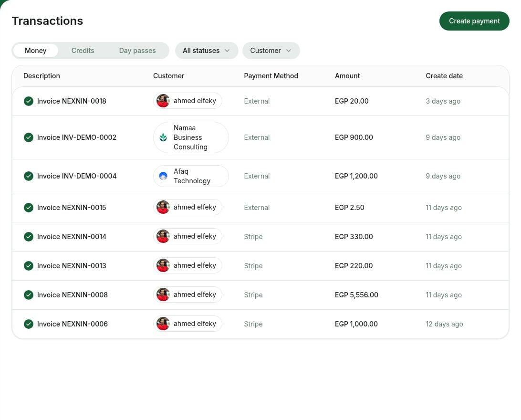Click the Namaa Business Consulting leaf logo

[163, 137]
